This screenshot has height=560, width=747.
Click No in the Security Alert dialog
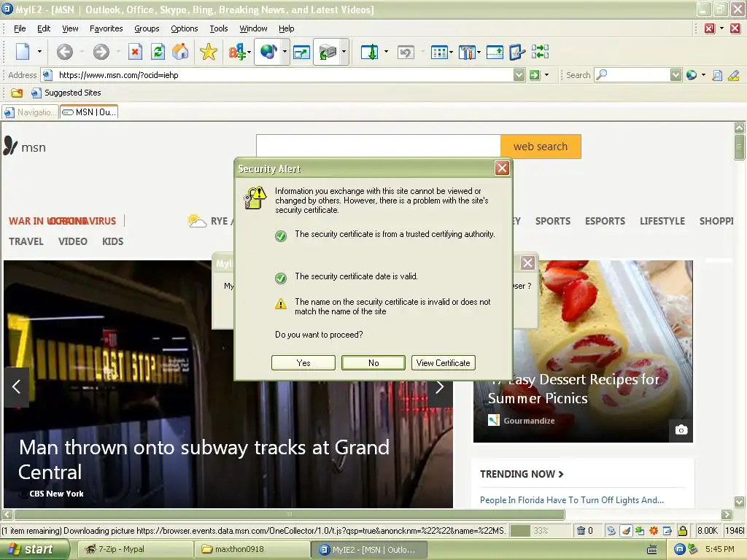point(373,363)
